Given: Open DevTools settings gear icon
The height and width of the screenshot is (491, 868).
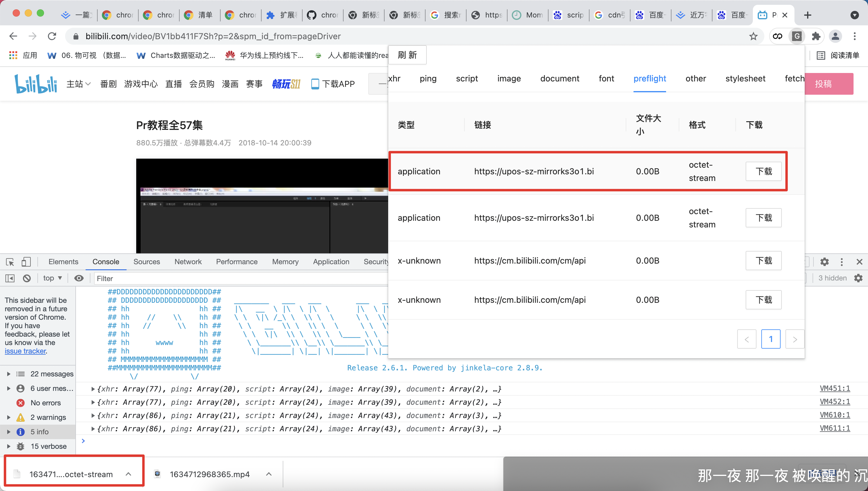Looking at the screenshot, I should (x=824, y=262).
